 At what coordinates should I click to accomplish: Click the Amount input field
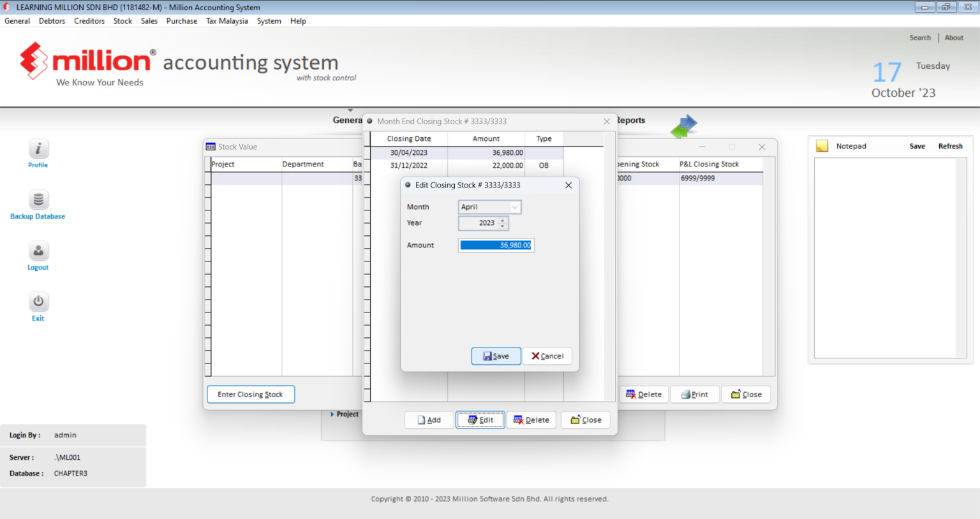pos(496,245)
